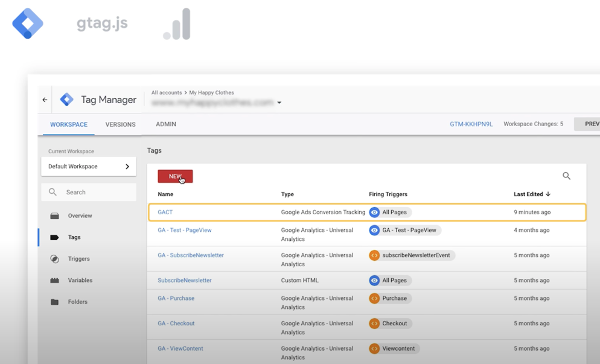Click the Triggers circle icon in sidebar
600x364 pixels.
55,259
